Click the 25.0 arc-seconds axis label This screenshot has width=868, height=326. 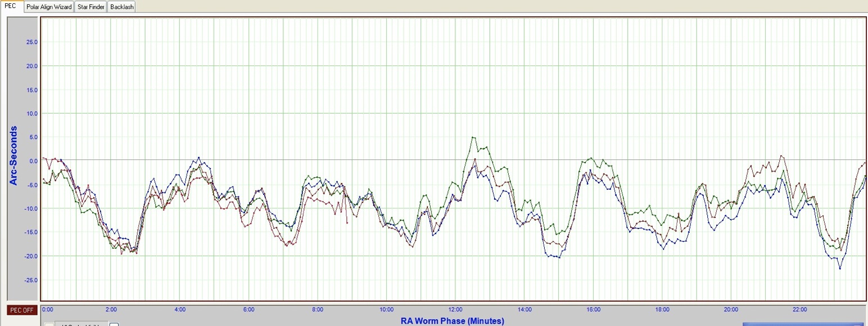[31, 42]
